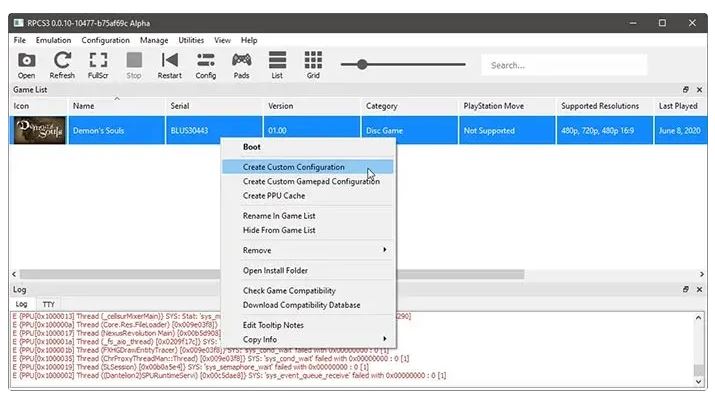Viewport: 715px width, 410px height.
Task: Open the Configuration menu
Action: [105, 40]
